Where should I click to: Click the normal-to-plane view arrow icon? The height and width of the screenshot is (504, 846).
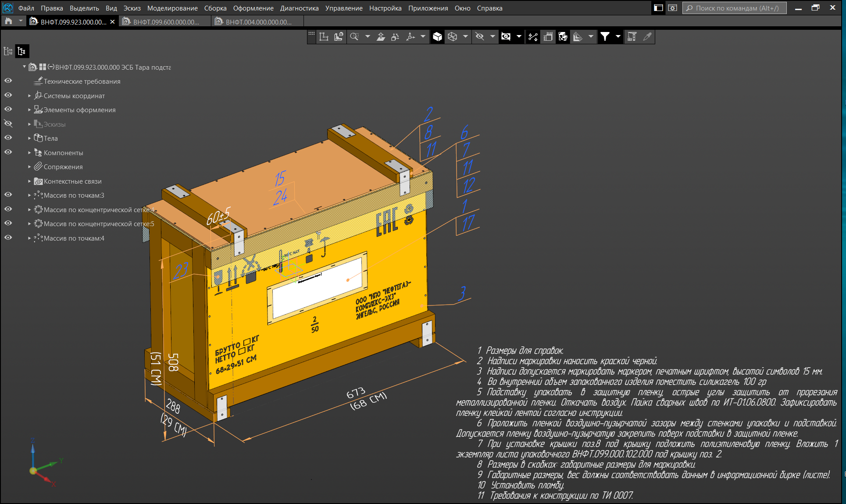click(381, 37)
